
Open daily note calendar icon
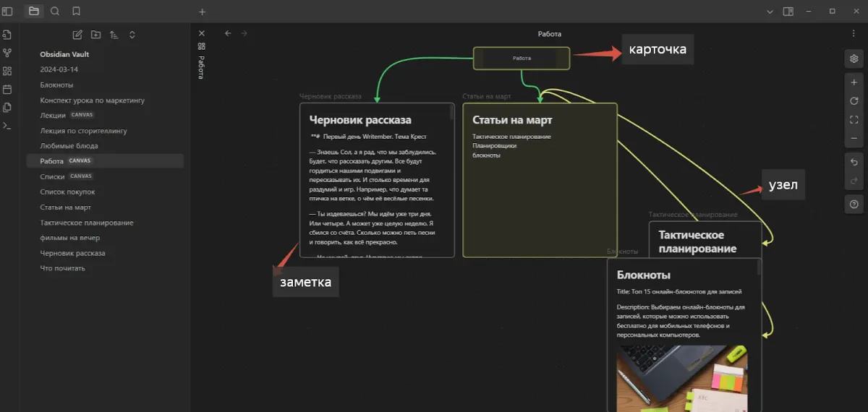[7, 90]
